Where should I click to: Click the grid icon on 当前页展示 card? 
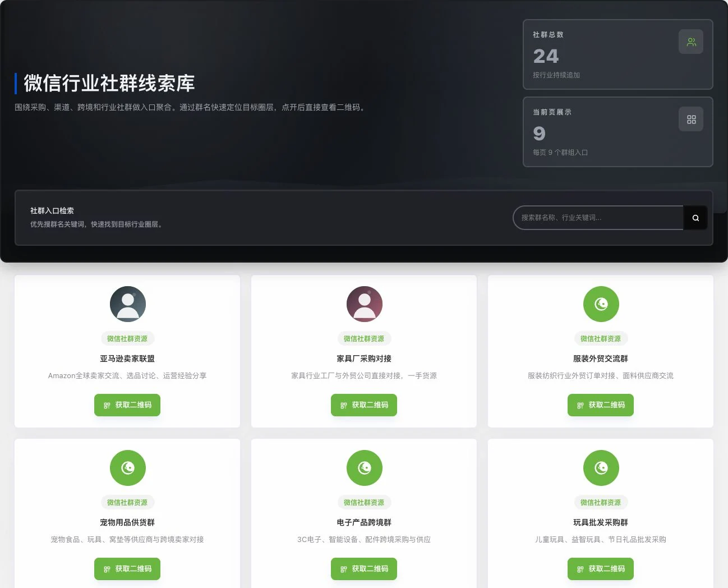pyautogui.click(x=691, y=120)
